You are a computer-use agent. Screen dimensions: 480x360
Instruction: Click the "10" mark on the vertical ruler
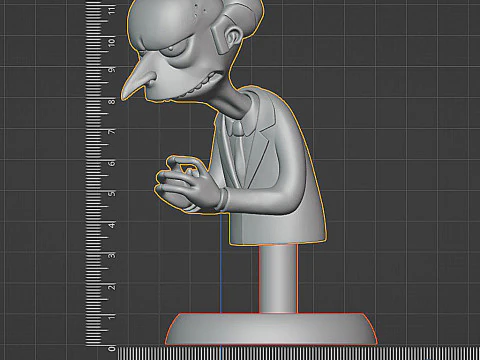(x=112, y=42)
